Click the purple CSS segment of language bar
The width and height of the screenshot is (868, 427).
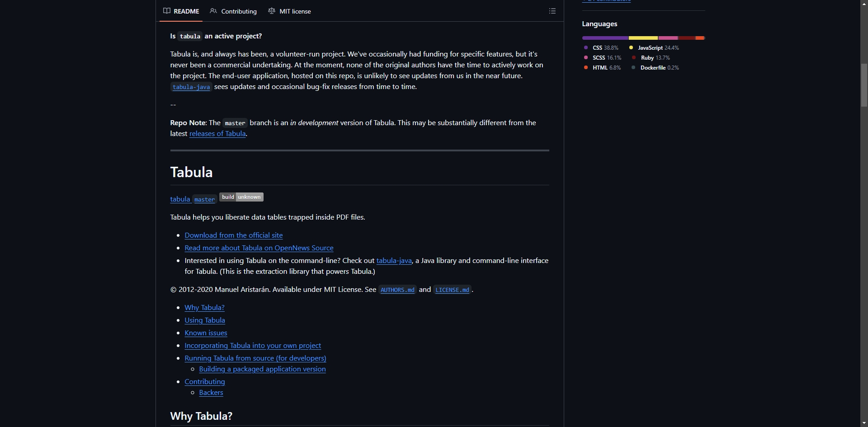click(605, 38)
